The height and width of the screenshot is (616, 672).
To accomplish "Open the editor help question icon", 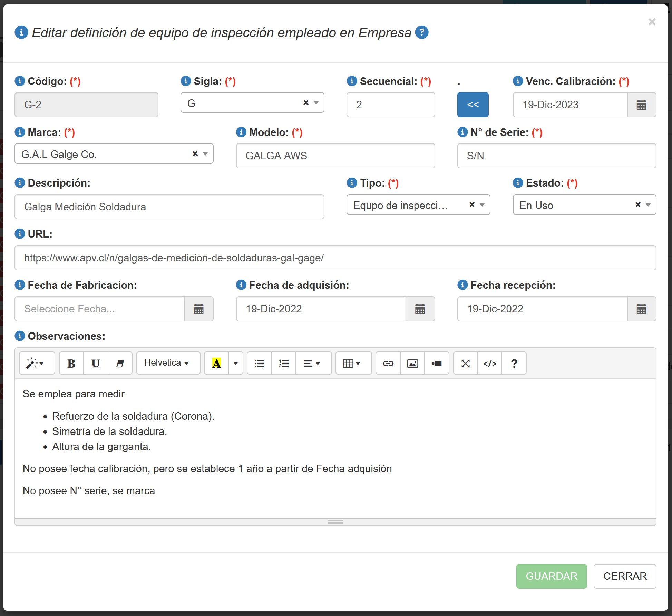I will 514,364.
